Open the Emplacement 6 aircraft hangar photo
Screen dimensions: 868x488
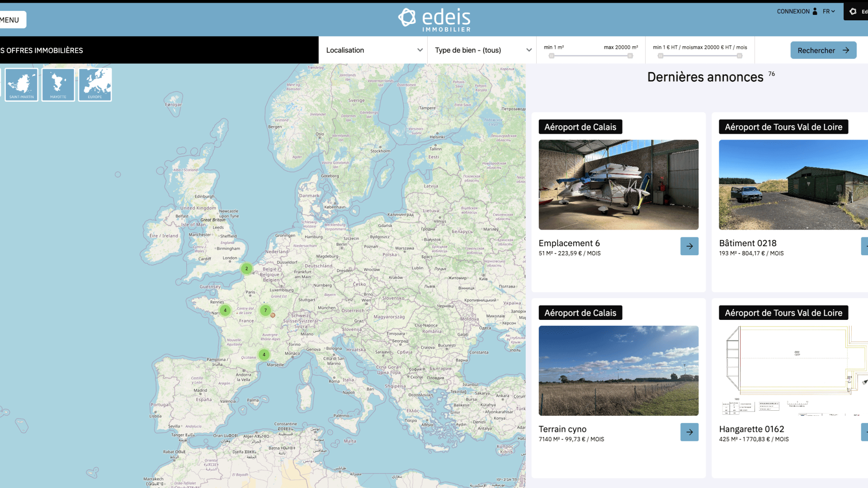click(618, 185)
